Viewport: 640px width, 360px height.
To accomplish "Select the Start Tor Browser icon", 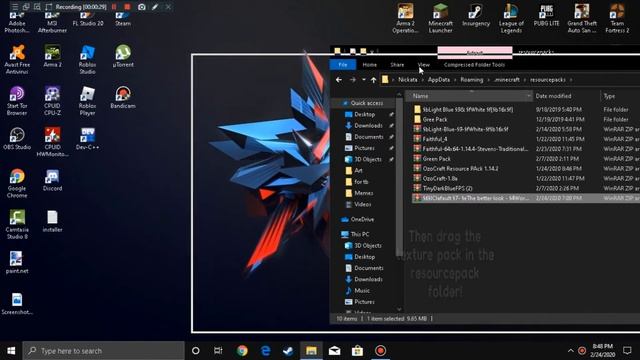I will [x=17, y=101].
